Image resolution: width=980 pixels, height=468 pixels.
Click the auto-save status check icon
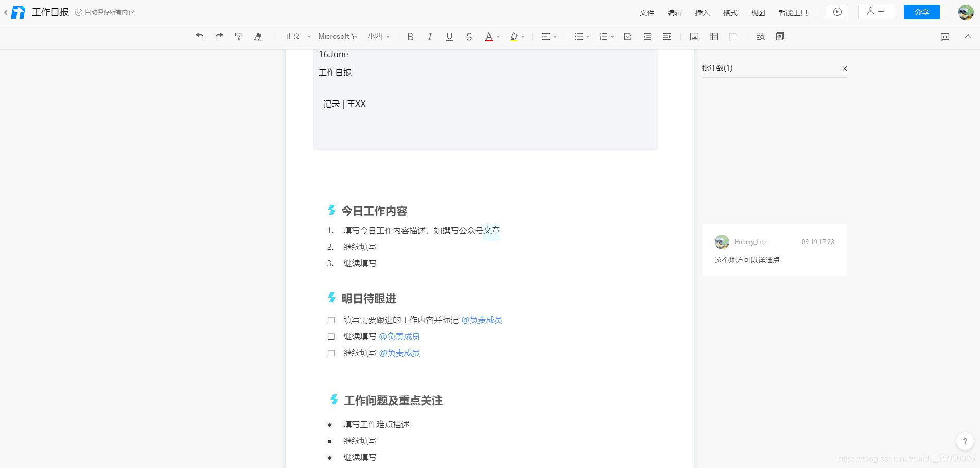(79, 12)
